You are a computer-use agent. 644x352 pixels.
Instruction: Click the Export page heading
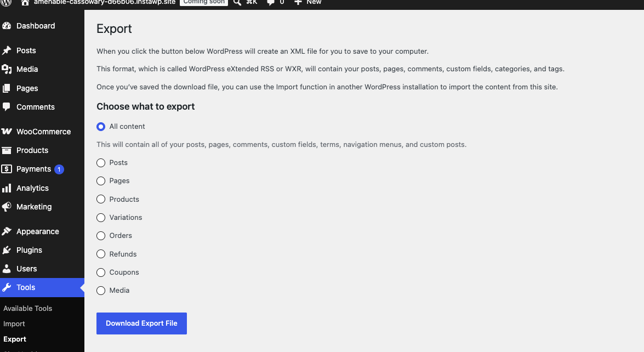pyautogui.click(x=114, y=29)
